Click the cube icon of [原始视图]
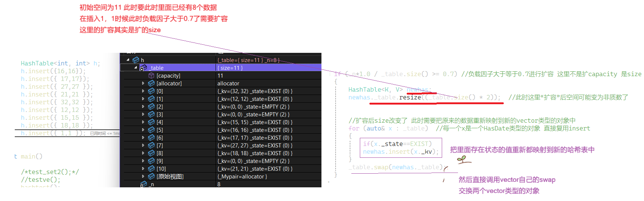This screenshot has height=201, width=644. pos(151,176)
